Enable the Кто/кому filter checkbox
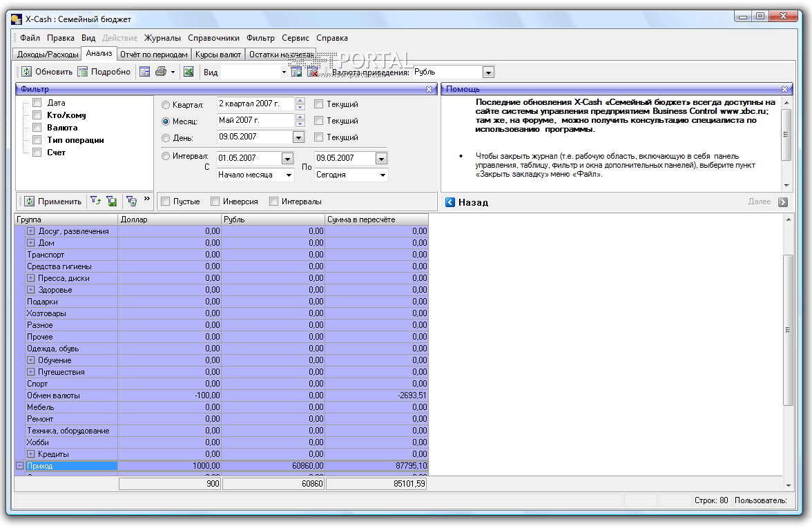The width and height of the screenshot is (812, 528). tap(37, 115)
